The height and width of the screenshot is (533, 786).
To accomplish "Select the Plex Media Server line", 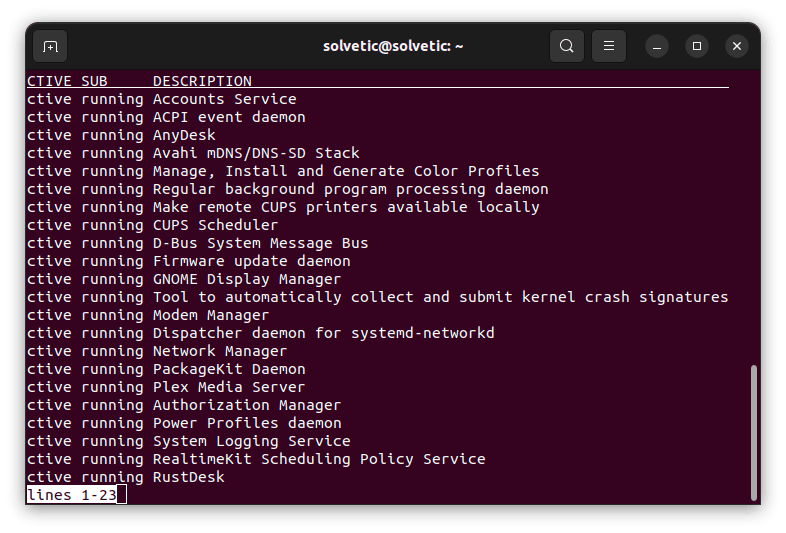I will (x=229, y=387).
